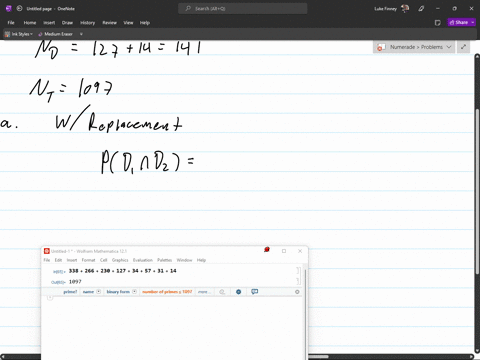Screen dimensions: 480x360
Task: Open the Format menu in Mathematica
Action: click(x=88, y=260)
